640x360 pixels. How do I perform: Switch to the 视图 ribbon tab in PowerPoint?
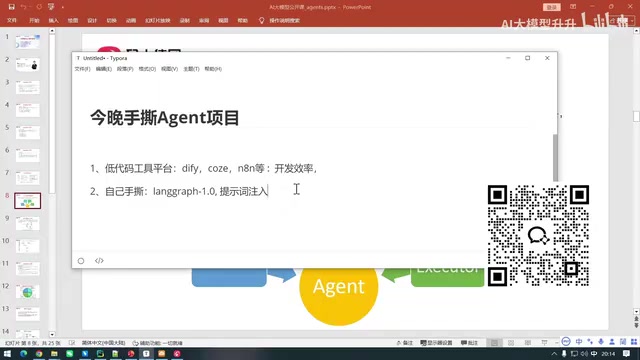223,20
